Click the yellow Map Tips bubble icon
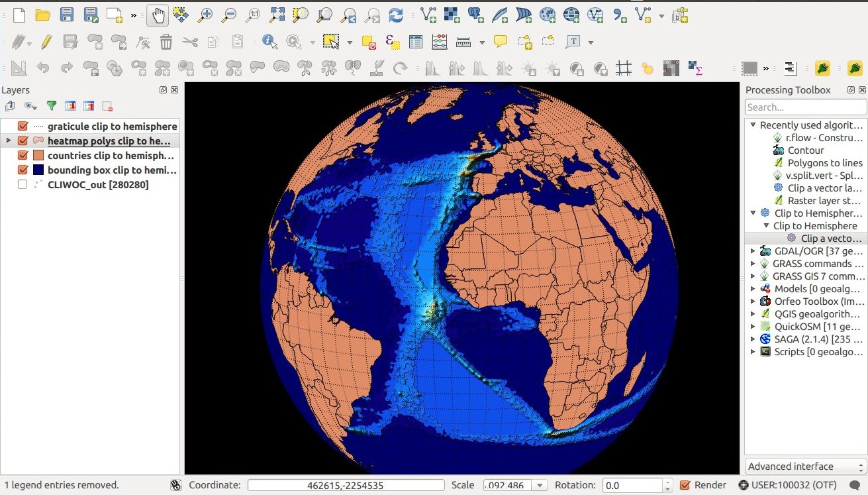Image resolution: width=868 pixels, height=495 pixels. coord(501,42)
